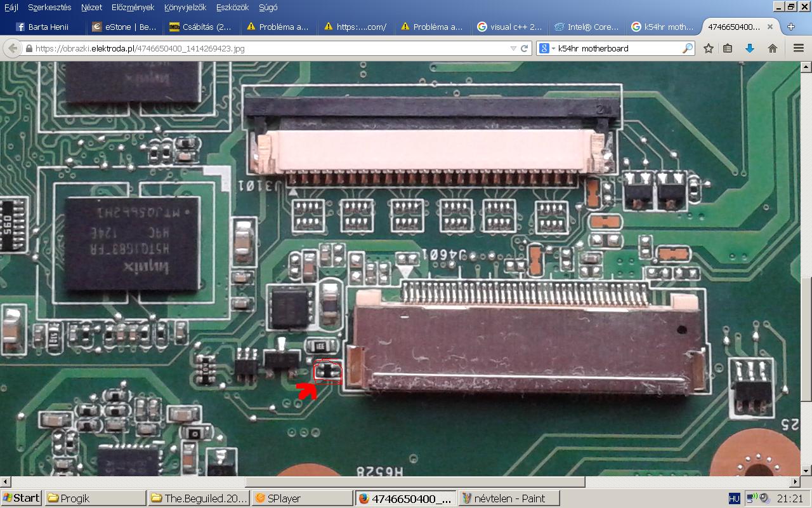Switch to the Intel Core tab

click(587, 27)
